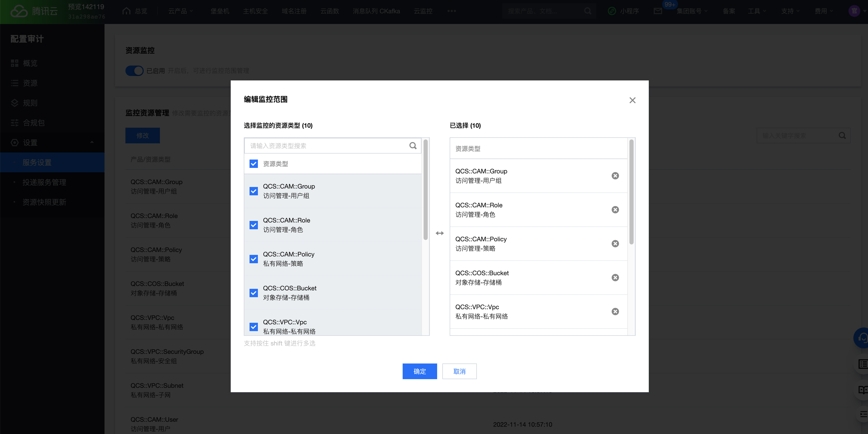Remove QCS::COS::Bucket from selected list
This screenshot has height=434, width=868.
(x=615, y=277)
